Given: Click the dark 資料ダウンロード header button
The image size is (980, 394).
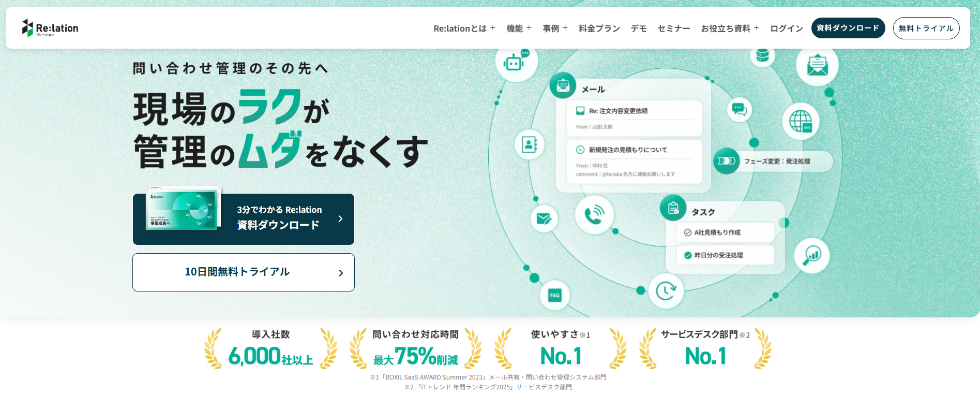Looking at the screenshot, I should click(848, 28).
